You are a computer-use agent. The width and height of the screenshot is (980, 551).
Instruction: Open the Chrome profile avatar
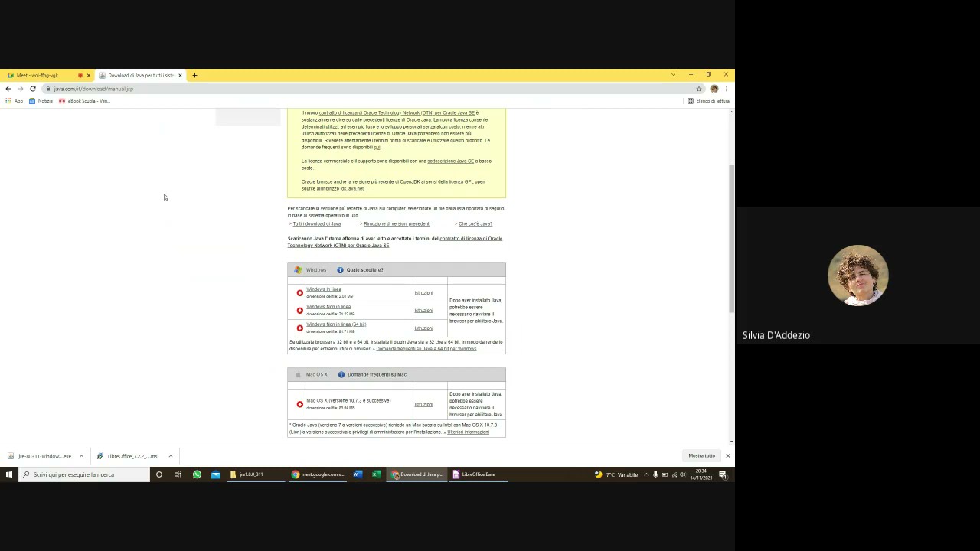pyautogui.click(x=714, y=89)
